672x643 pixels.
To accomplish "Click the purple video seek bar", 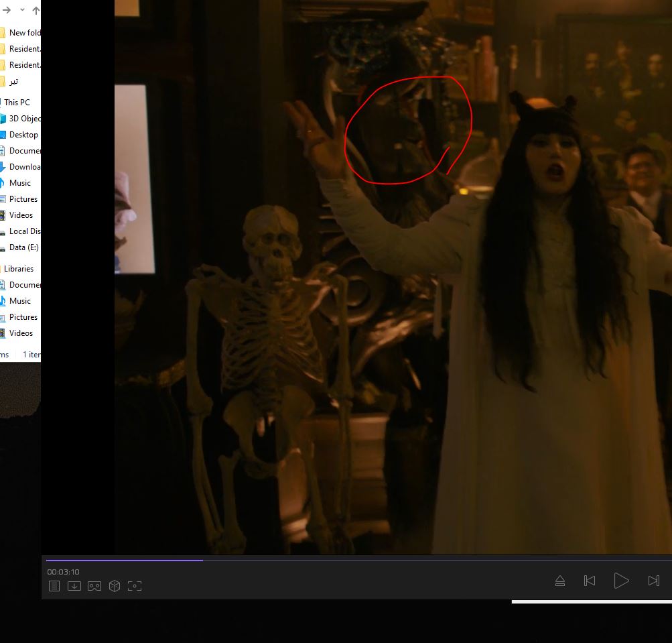I will point(124,560).
